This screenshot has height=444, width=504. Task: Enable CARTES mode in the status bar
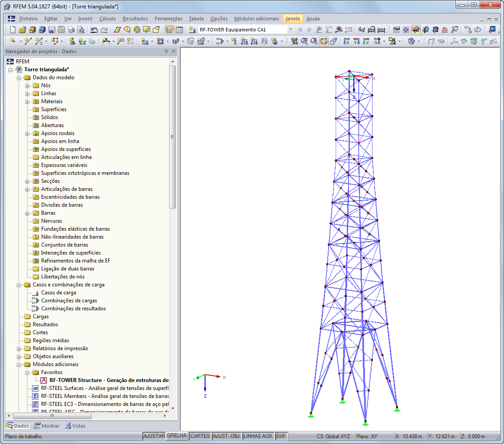pos(200,436)
